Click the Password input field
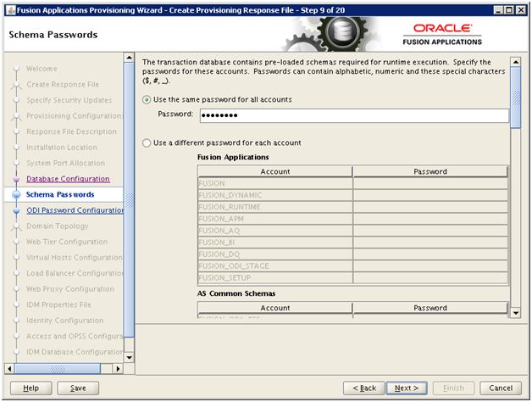 [x=354, y=115]
